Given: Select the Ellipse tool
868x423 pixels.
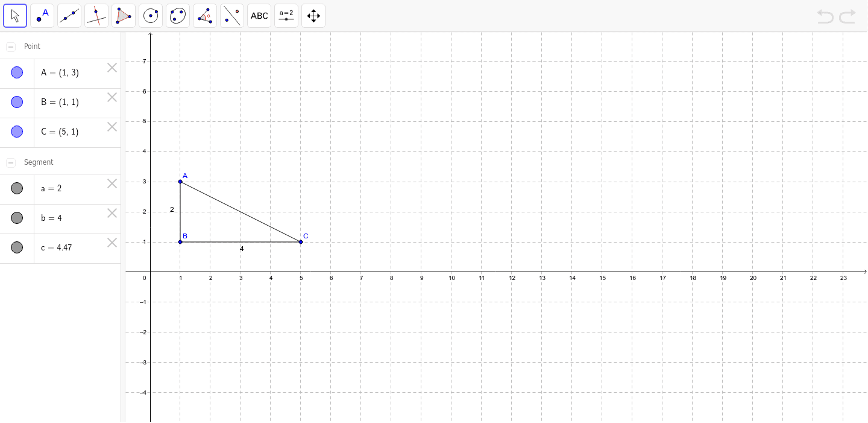Looking at the screenshot, I should 177,15.
